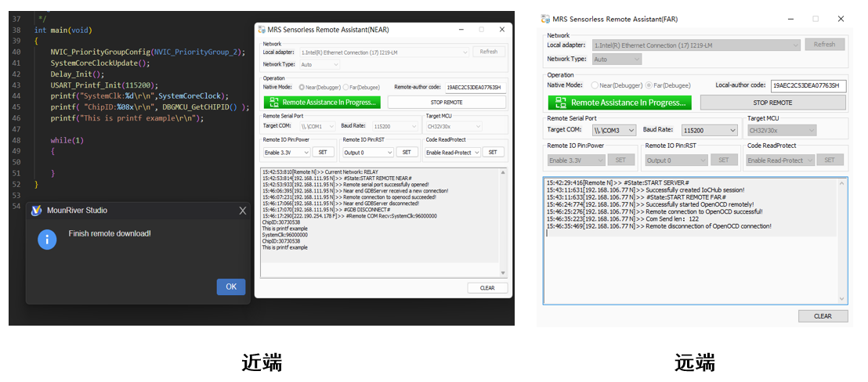The height and width of the screenshot is (382, 868).
Task: Minimize the NEAR Remote Assistant window
Action: (x=460, y=29)
